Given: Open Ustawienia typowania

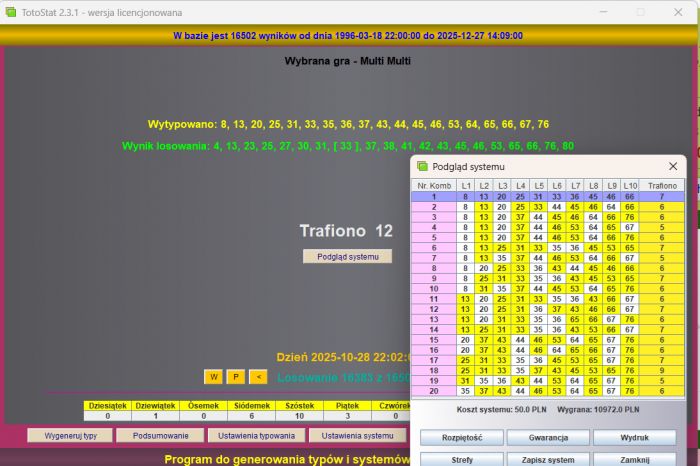Looking at the screenshot, I should 256,436.
